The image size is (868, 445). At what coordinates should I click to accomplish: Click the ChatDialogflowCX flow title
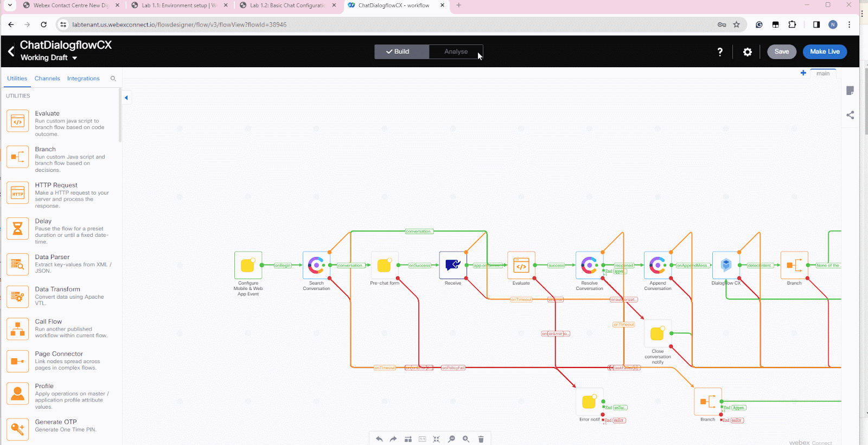coord(66,45)
